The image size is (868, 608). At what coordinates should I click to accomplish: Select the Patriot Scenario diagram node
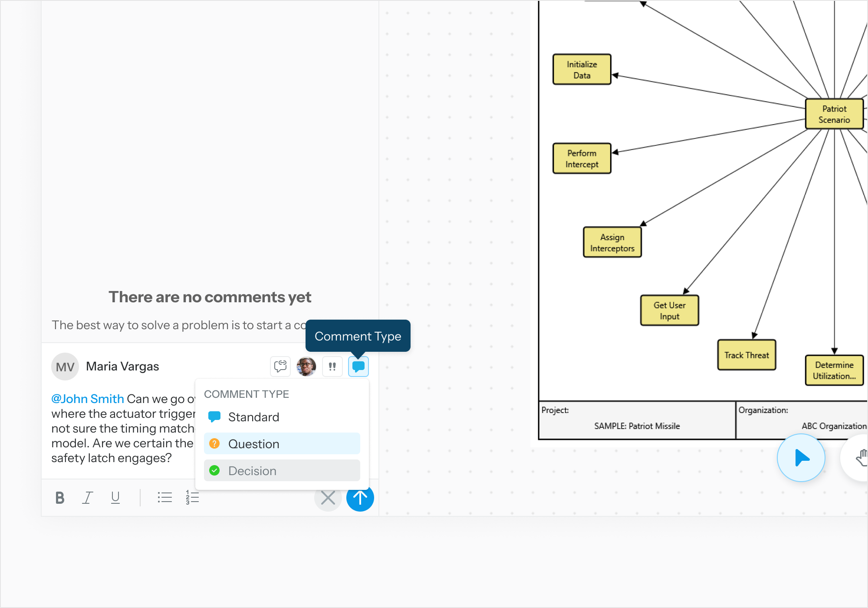click(834, 114)
